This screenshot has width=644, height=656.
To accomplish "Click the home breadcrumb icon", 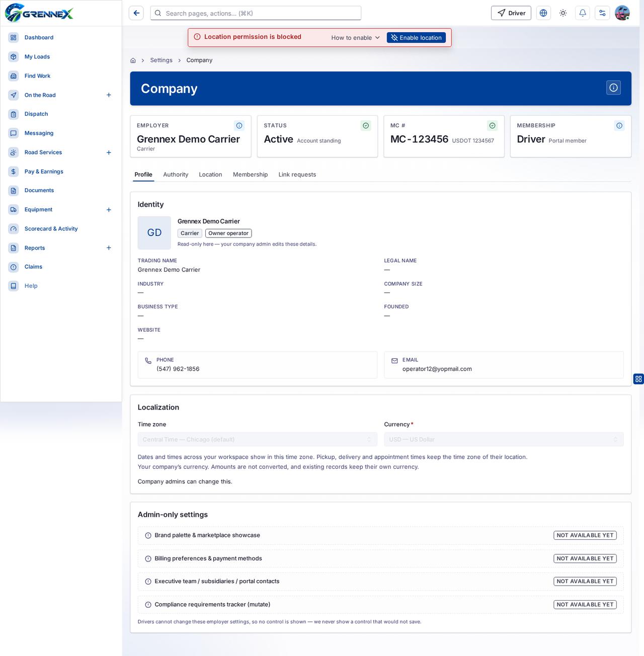I will tap(133, 60).
